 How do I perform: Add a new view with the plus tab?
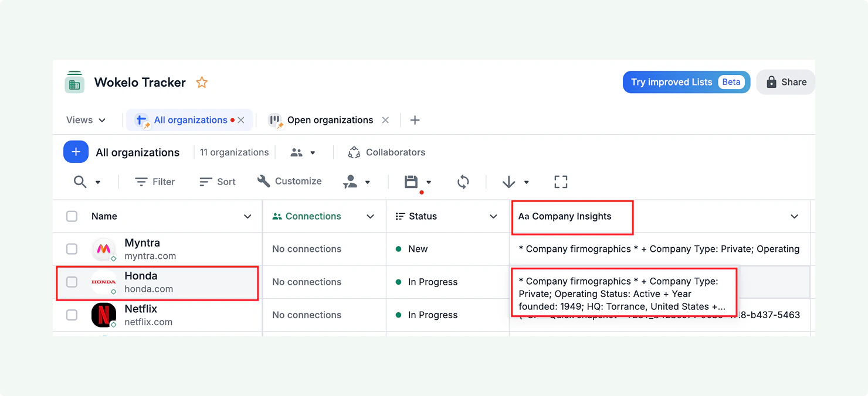(x=415, y=120)
